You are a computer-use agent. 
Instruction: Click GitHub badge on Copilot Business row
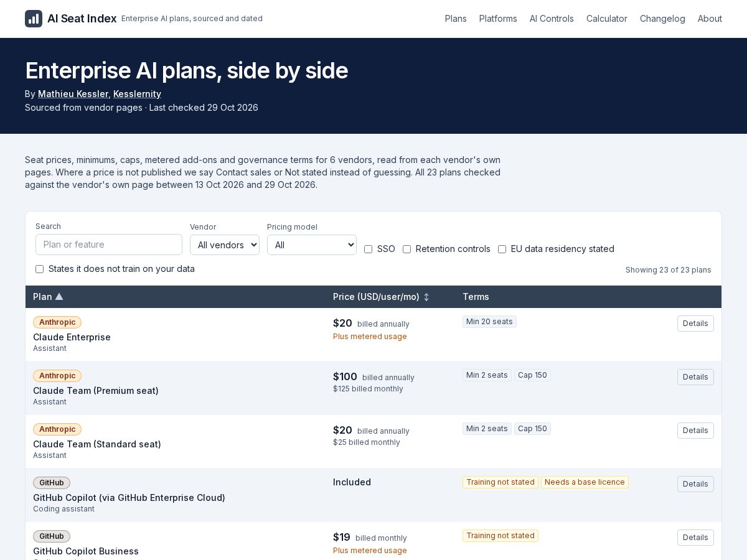[x=52, y=536]
